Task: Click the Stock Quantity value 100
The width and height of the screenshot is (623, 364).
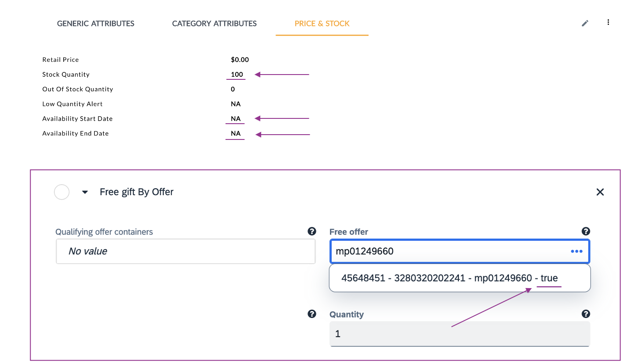Action: 236,75
